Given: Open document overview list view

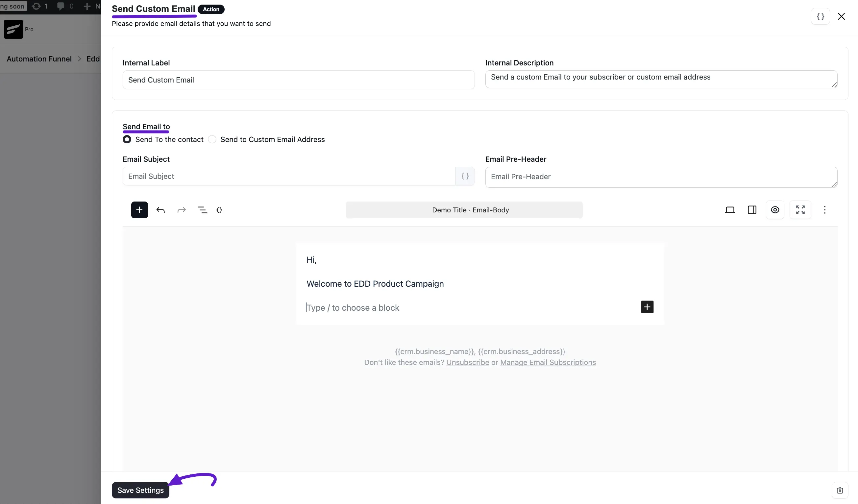Looking at the screenshot, I should [202, 210].
